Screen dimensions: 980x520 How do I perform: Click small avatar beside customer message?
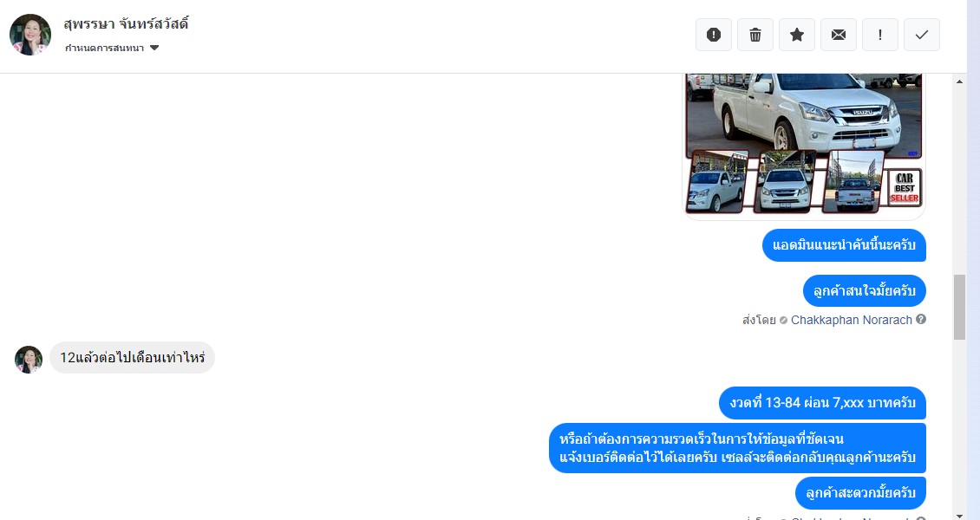28,360
